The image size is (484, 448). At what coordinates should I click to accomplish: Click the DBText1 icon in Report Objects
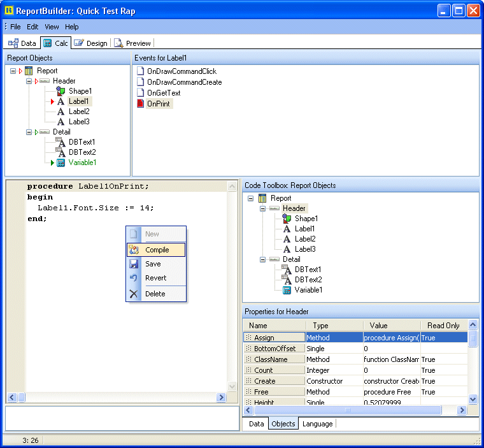coord(60,142)
